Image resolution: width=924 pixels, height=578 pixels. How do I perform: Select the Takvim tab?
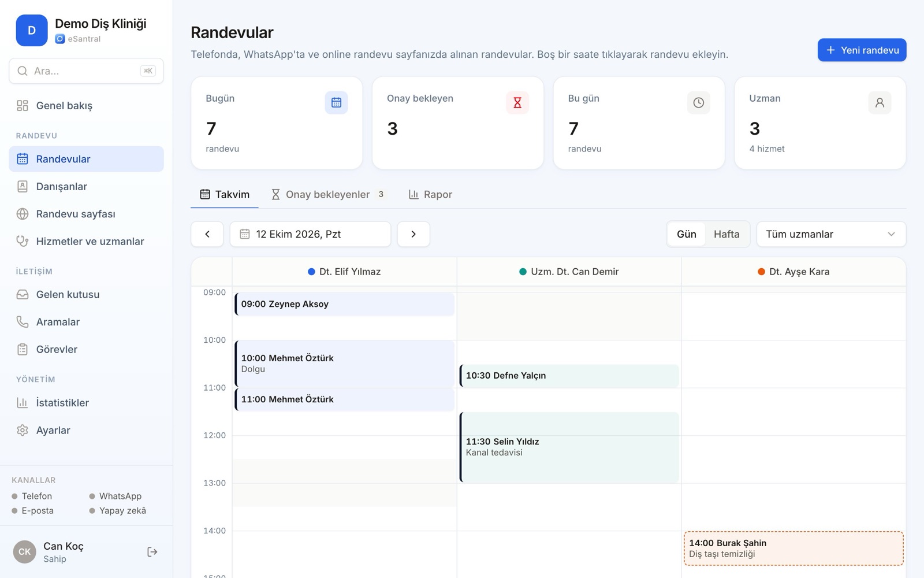click(225, 194)
